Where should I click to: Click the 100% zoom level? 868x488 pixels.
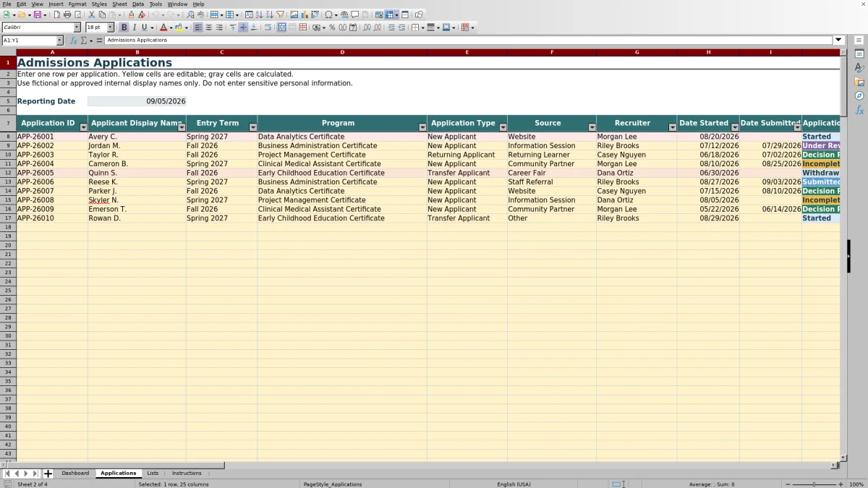(x=856, y=484)
